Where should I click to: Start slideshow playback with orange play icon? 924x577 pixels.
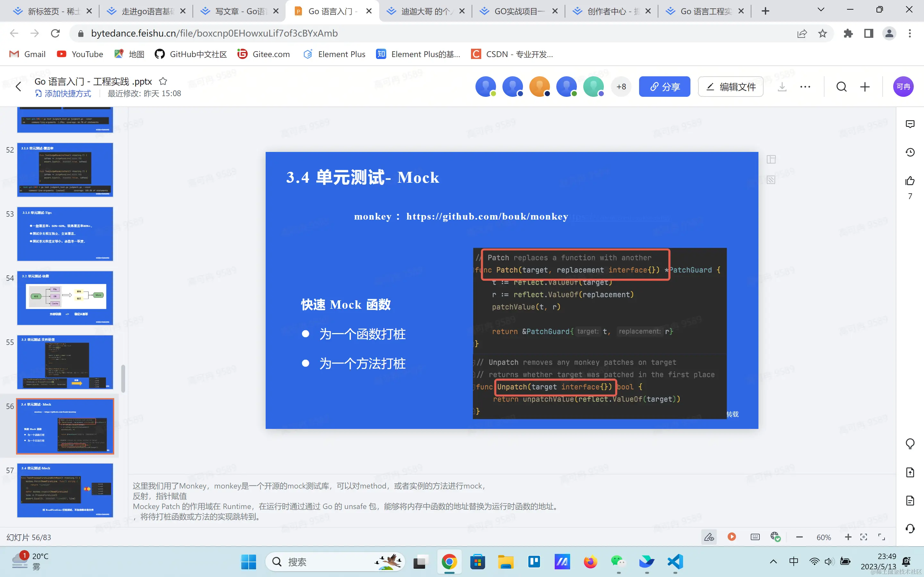tap(732, 537)
